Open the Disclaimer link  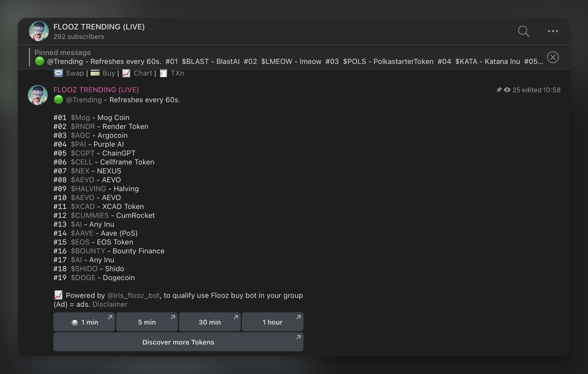click(x=110, y=304)
